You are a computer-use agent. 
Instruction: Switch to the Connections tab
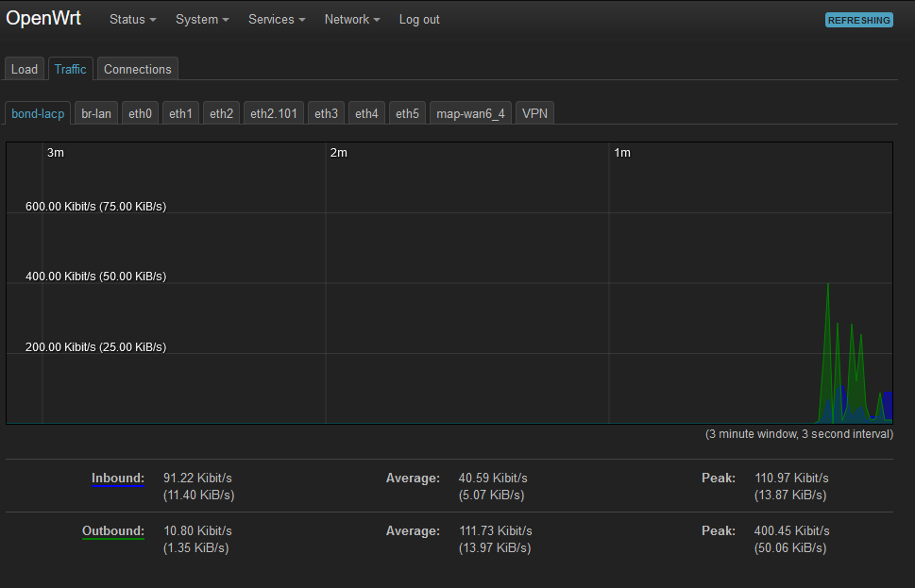(138, 69)
